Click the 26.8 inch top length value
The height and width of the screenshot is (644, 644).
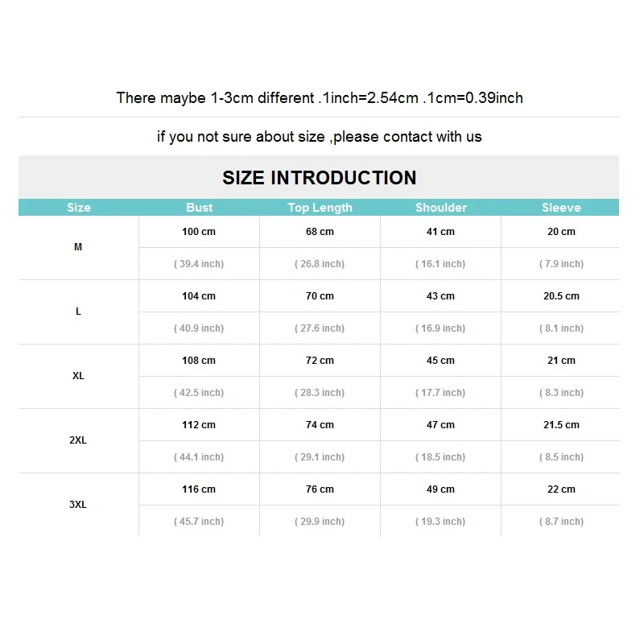point(320,264)
